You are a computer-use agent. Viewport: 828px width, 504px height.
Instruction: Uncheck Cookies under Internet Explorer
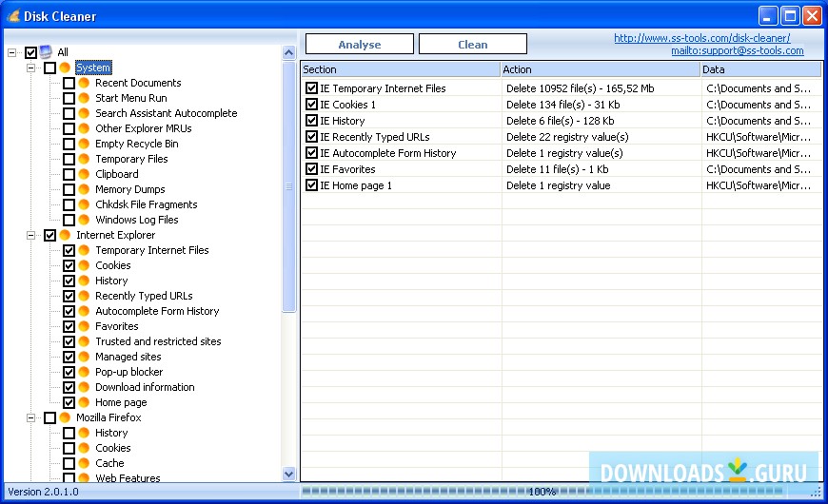tap(69, 265)
